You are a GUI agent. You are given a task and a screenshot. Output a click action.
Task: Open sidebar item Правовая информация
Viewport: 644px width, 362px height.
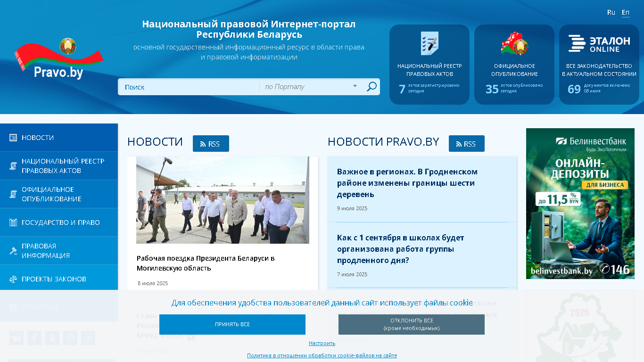[59, 251]
